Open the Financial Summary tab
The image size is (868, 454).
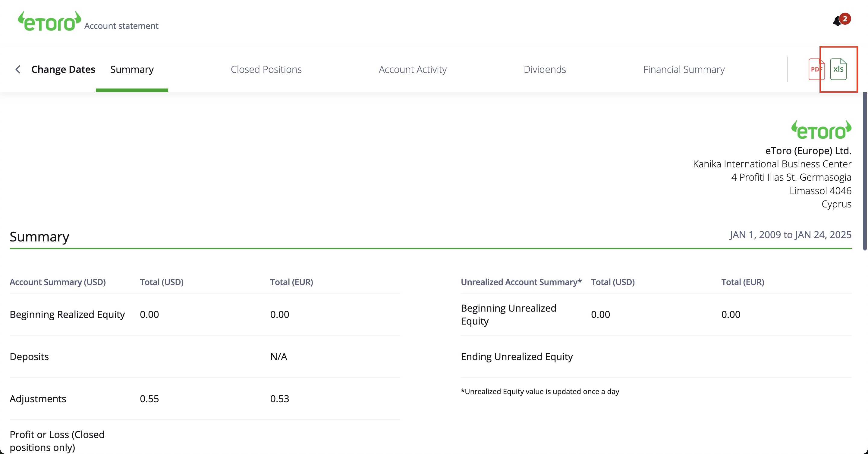click(x=684, y=69)
